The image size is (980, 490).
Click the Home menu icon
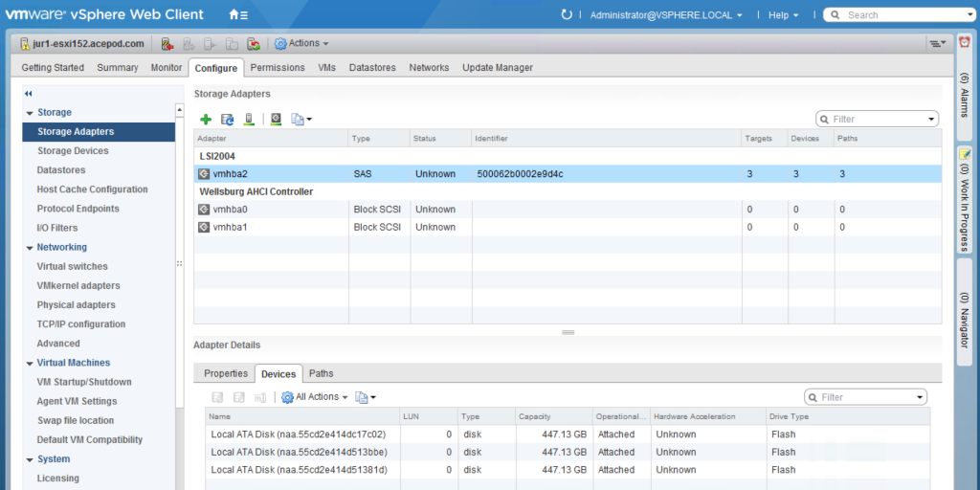pos(238,14)
